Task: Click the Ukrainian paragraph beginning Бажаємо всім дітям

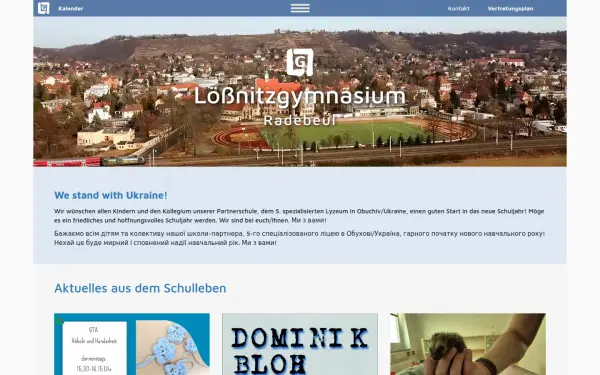Action: click(299, 238)
